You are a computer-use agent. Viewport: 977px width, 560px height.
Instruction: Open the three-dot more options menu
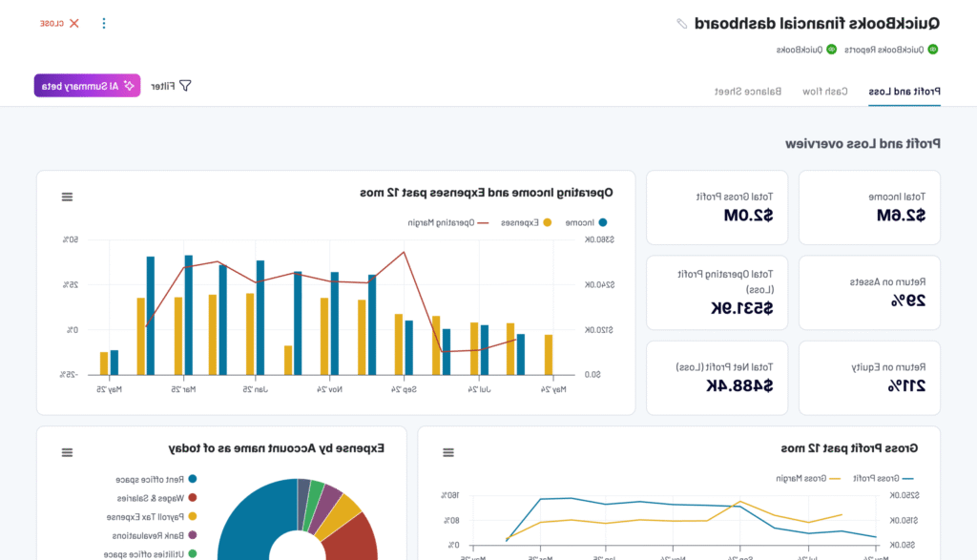coord(104,23)
